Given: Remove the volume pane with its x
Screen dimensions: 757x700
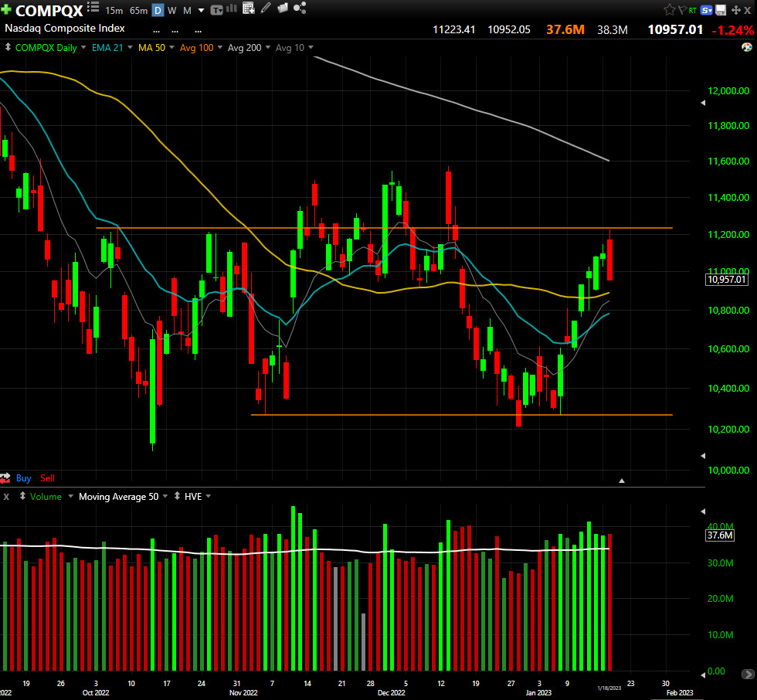Looking at the screenshot, I should point(6,496).
